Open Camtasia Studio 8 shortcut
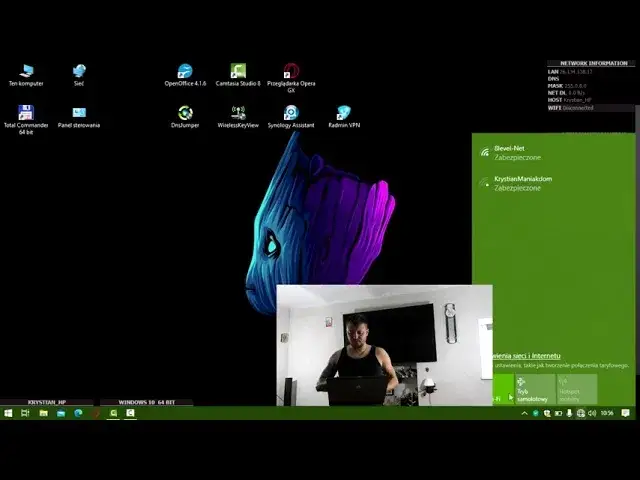Screen dimensions: 640x480 (238, 72)
